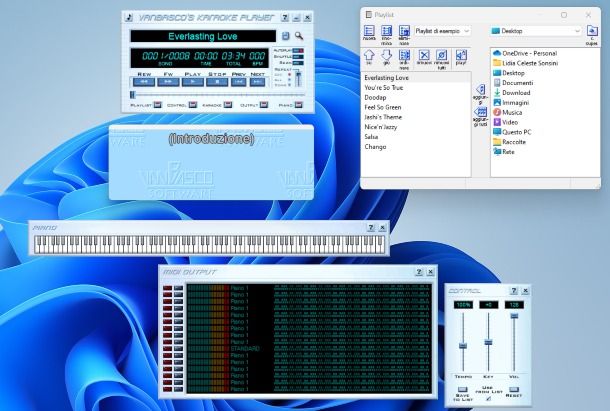610x411 pixels.
Task: Open help in the Karaoke Player title bar
Action: pyautogui.click(x=285, y=18)
